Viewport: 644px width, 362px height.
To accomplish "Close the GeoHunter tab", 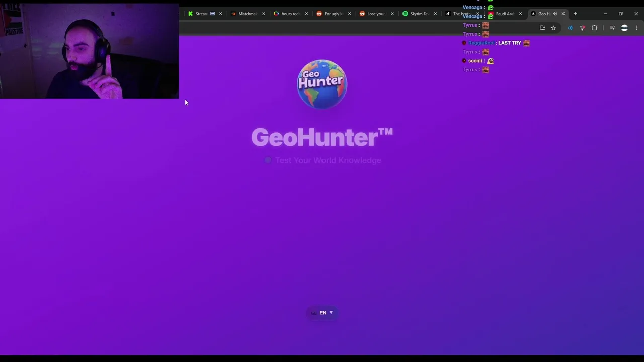I will (x=563, y=14).
